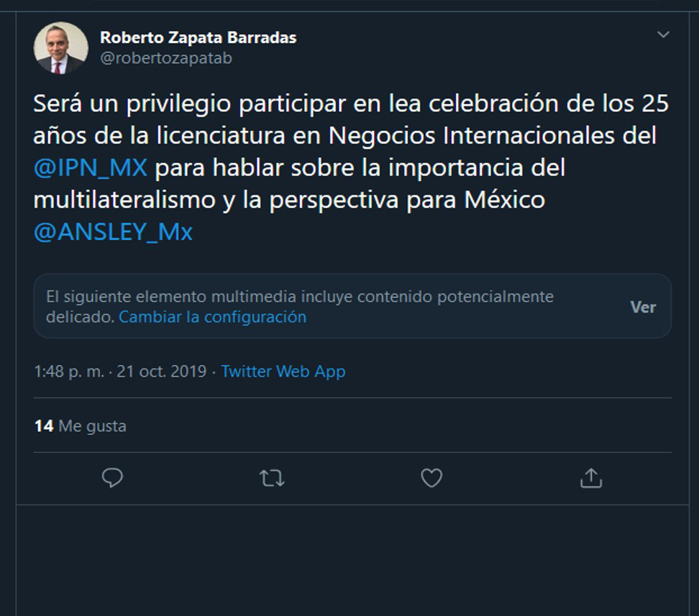Click the 1:48 p. m. timestamp
Screen dimensions: 699x616
point(68,372)
